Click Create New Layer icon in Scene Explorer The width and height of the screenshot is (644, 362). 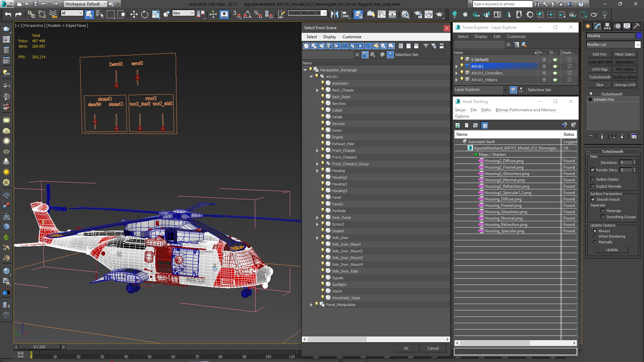(524, 45)
